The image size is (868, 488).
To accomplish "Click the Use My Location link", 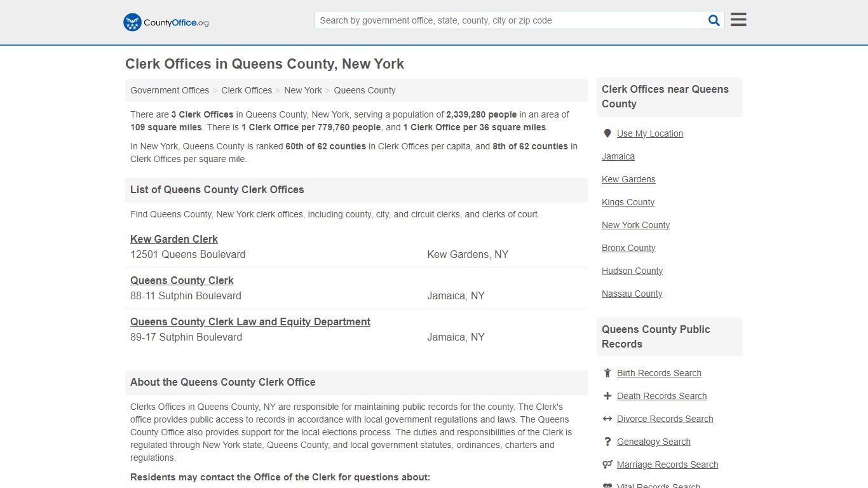I will pos(650,133).
